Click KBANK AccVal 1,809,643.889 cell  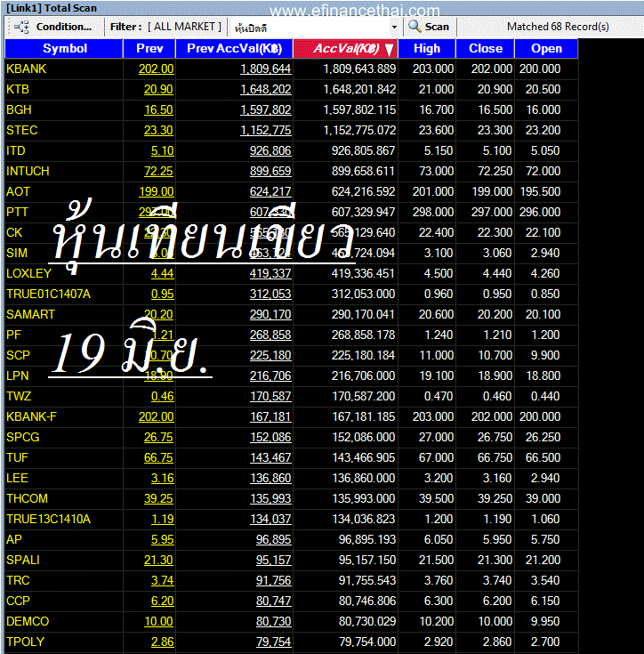[x=359, y=69]
